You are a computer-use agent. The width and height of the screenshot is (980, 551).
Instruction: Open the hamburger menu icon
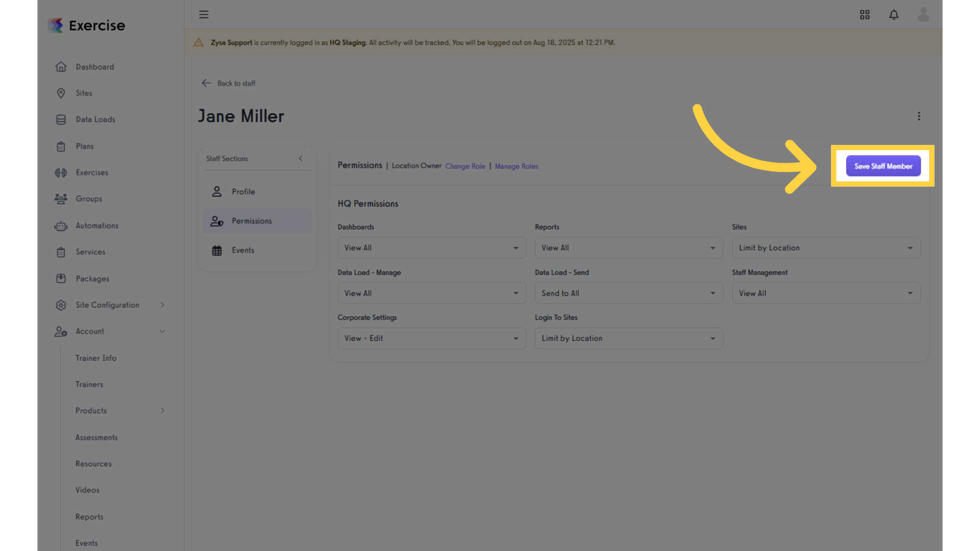[x=204, y=14]
